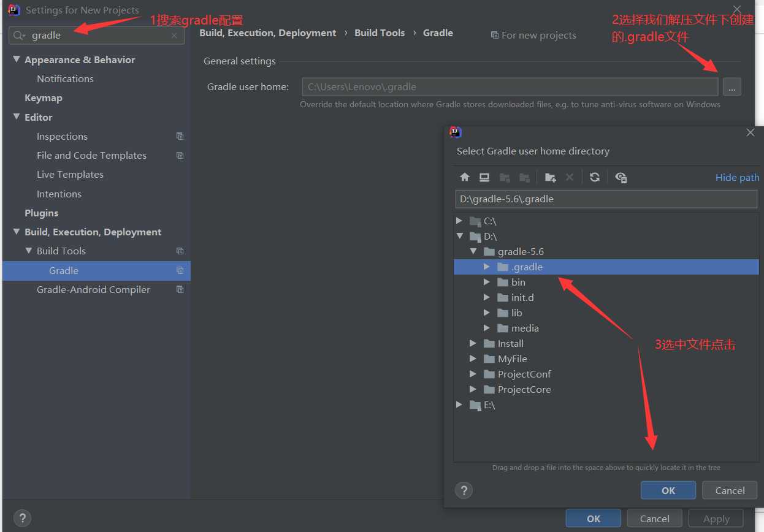Expand the ProjectCore folder
Image resolution: width=764 pixels, height=532 pixels.
pos(473,389)
